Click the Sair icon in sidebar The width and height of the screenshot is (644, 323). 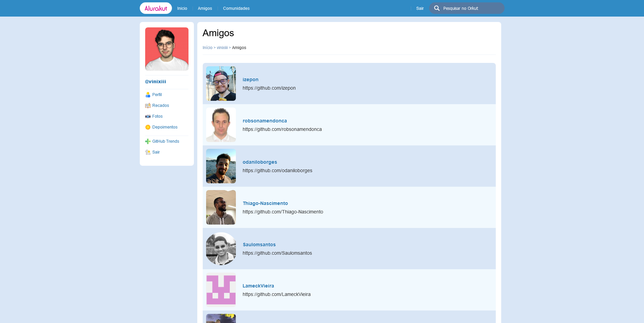pos(148,152)
